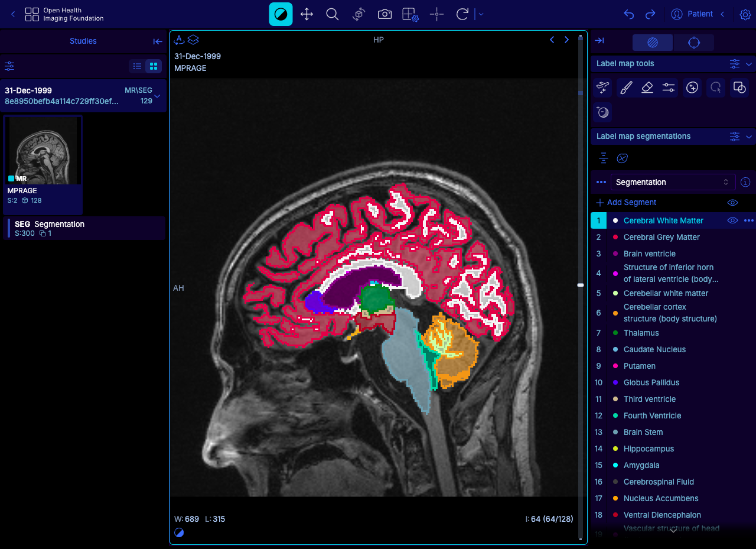This screenshot has width=756, height=549.
Task: Select the Brush tool
Action: (626, 88)
